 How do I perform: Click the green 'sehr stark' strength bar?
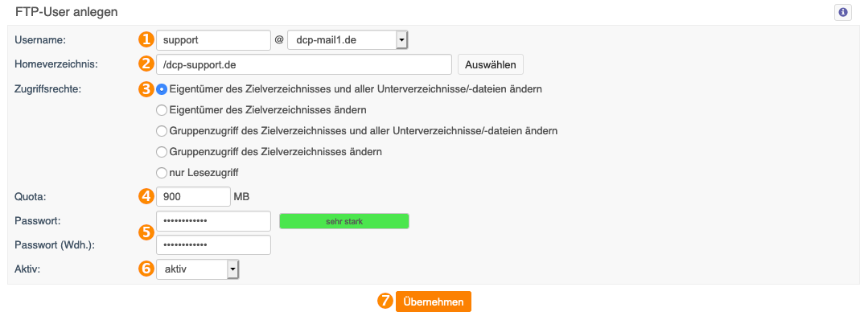coord(344,221)
